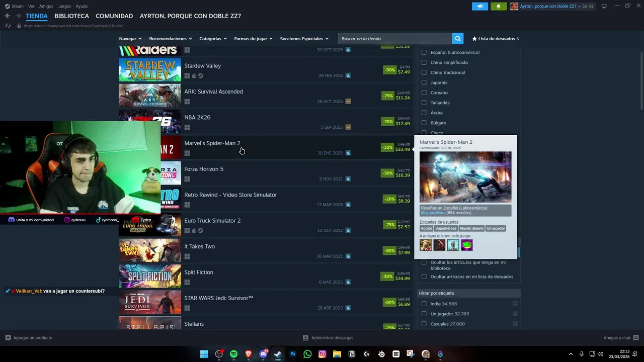Open the TIENDA tab

point(37,16)
